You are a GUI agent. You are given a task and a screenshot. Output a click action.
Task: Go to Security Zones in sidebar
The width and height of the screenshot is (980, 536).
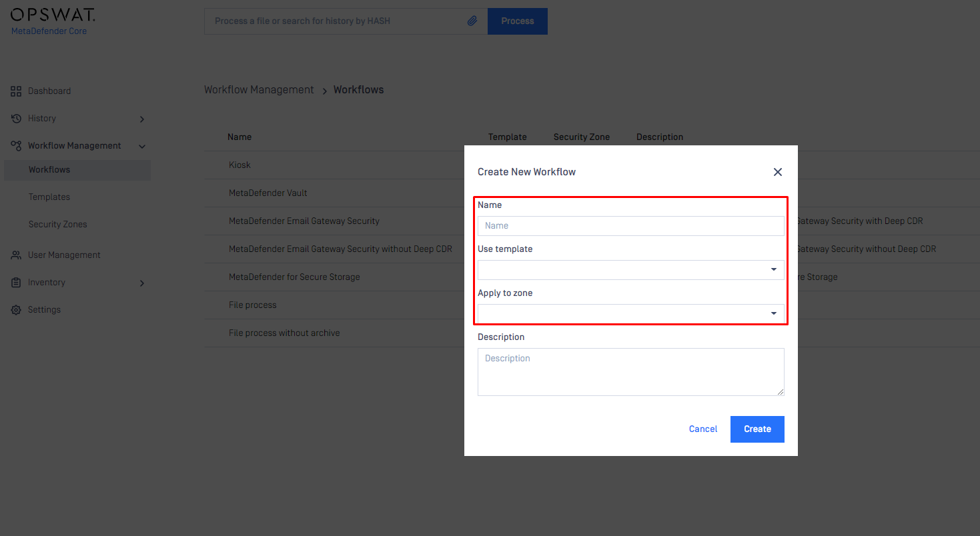pos(58,225)
